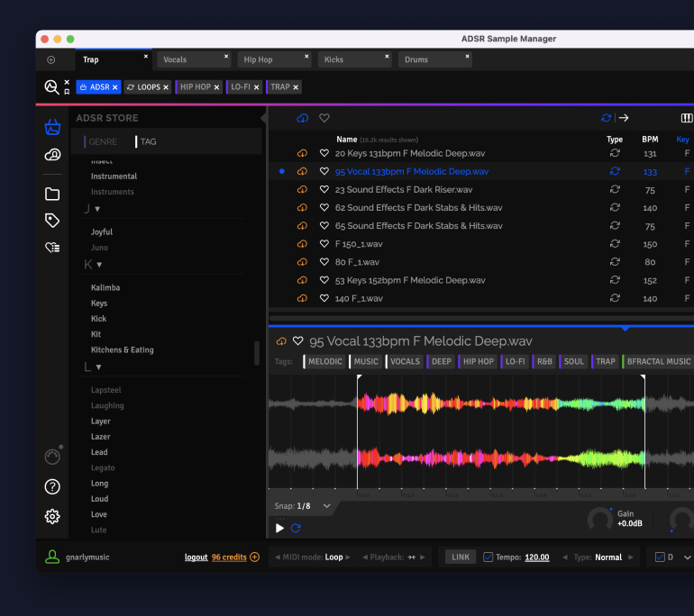The image size is (694, 616).
Task: Toggle the Tempo checkbox
Action: click(x=488, y=557)
